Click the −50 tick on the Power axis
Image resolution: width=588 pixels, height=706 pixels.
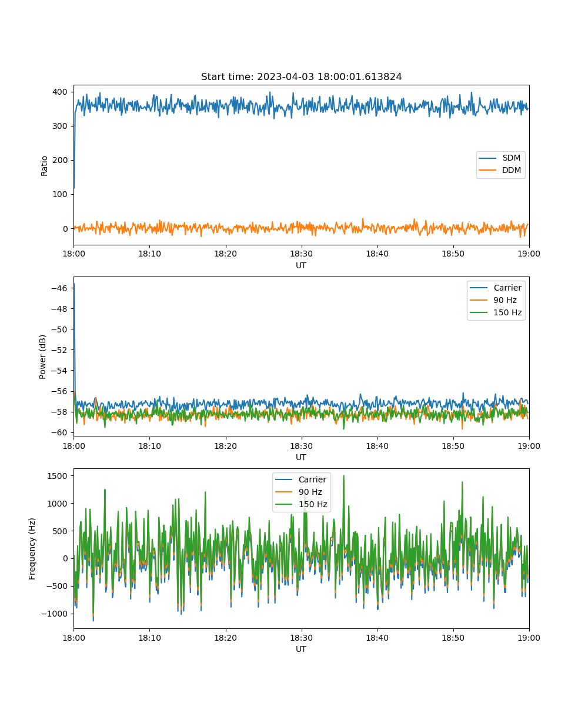coord(60,329)
